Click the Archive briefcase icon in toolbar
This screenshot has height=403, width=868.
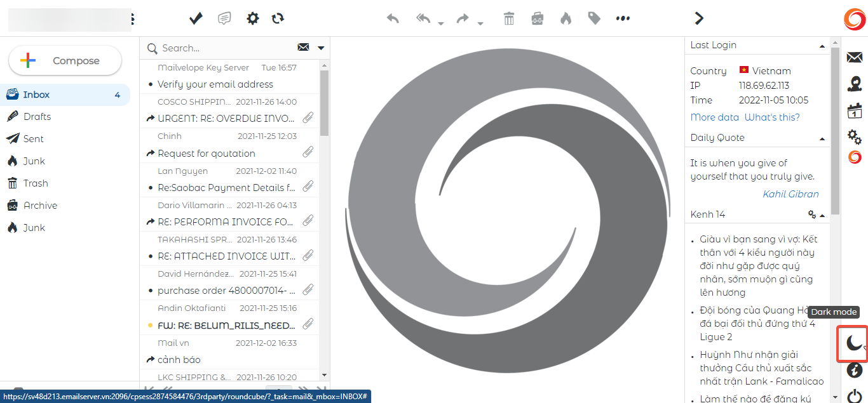coord(538,18)
